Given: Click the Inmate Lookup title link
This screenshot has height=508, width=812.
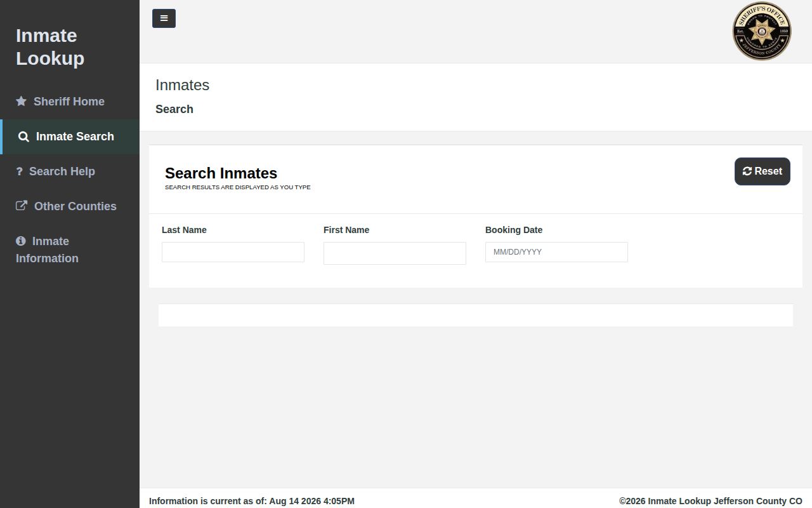Looking at the screenshot, I should click(x=50, y=47).
